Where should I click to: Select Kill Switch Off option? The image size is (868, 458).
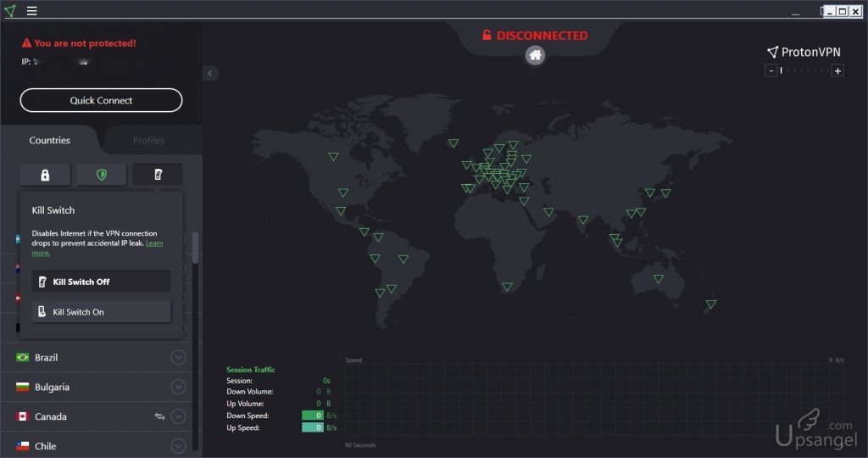pos(101,282)
